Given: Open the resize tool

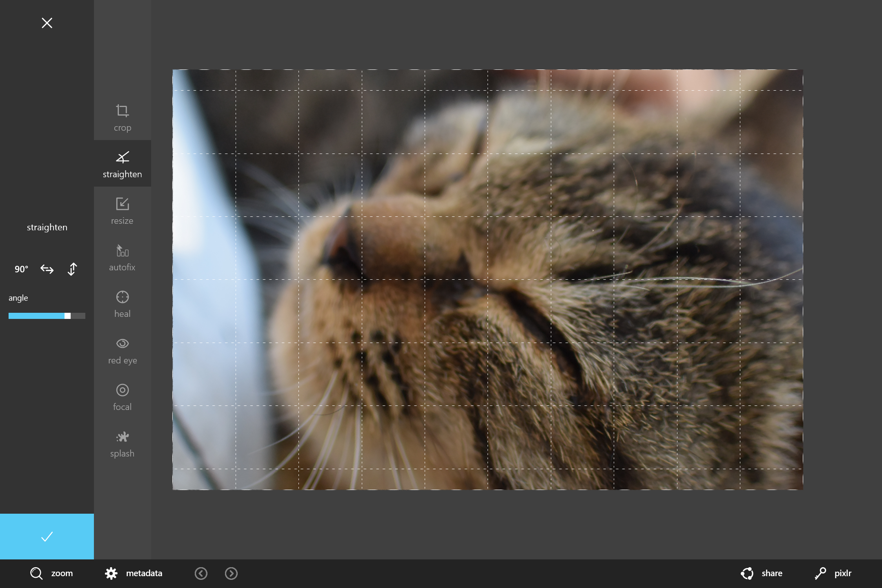Looking at the screenshot, I should 122,211.
